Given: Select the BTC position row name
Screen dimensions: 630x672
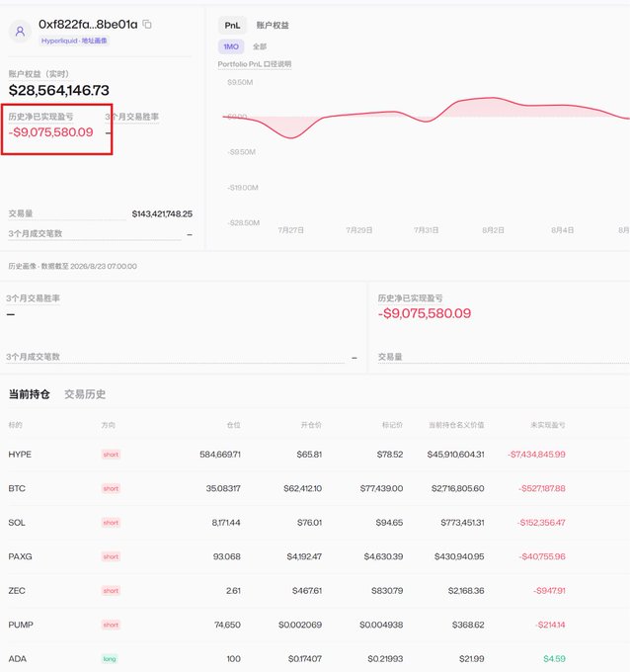Looking at the screenshot, I should [x=17, y=488].
